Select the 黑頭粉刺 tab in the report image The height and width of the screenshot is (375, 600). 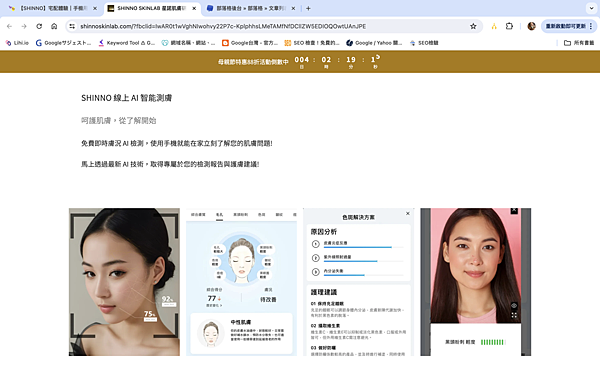point(241,215)
